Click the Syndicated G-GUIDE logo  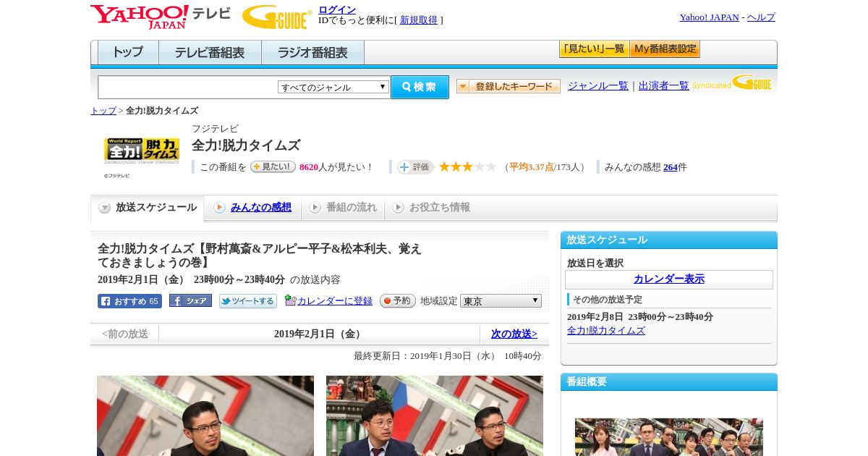tap(732, 83)
